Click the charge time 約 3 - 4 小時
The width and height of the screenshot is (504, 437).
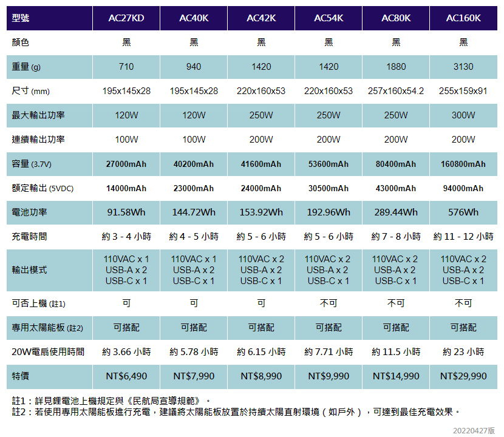click(x=126, y=237)
